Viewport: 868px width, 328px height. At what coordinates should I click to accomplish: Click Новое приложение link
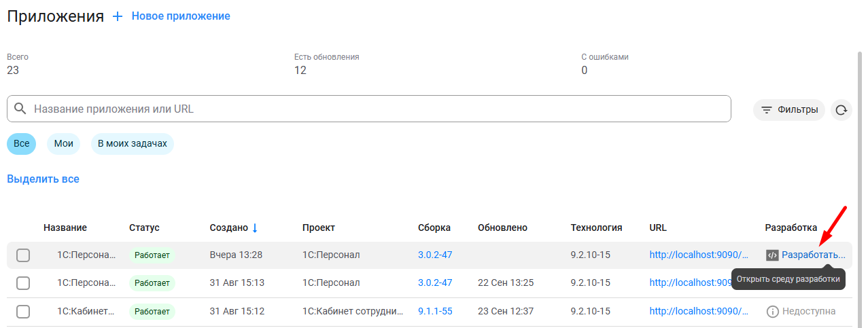click(x=181, y=16)
